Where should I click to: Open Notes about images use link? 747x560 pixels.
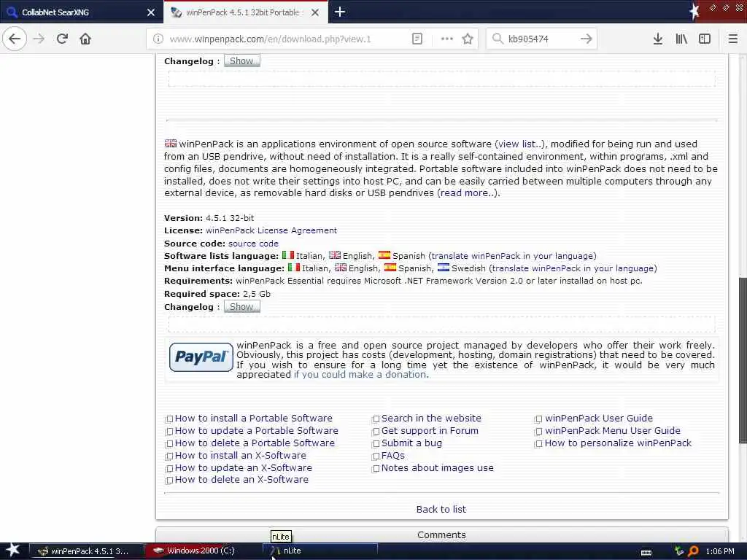coord(438,467)
